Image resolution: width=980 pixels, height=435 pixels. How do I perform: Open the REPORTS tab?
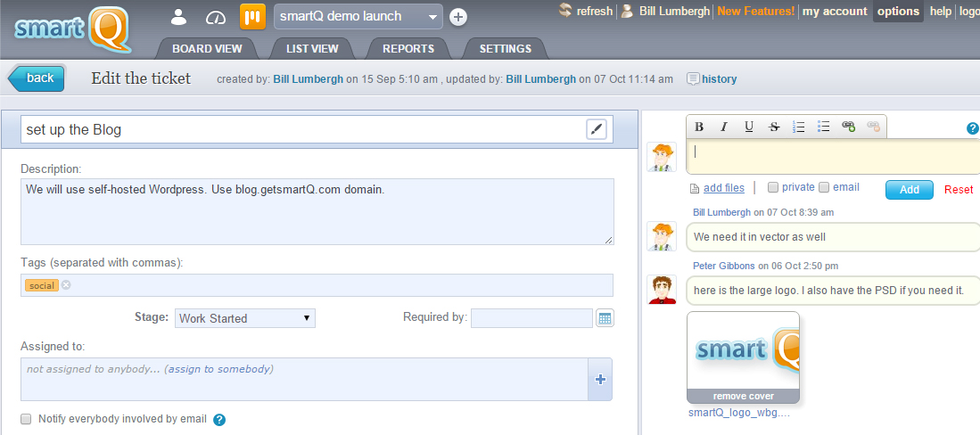408,49
